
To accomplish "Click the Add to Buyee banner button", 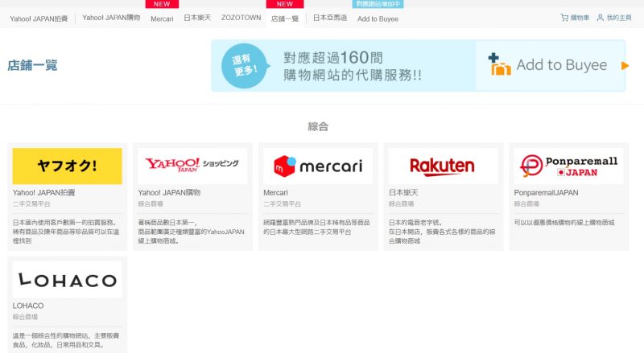I will click(551, 65).
